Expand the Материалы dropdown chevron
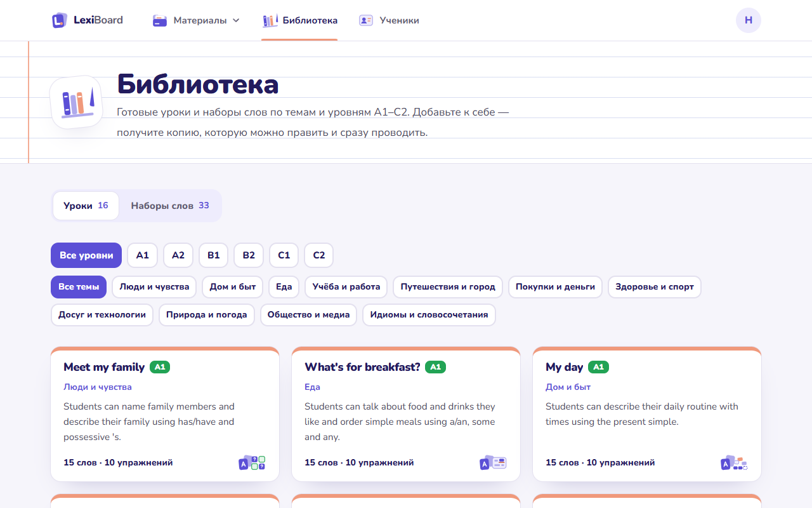The width and height of the screenshot is (812, 508). 236,20
